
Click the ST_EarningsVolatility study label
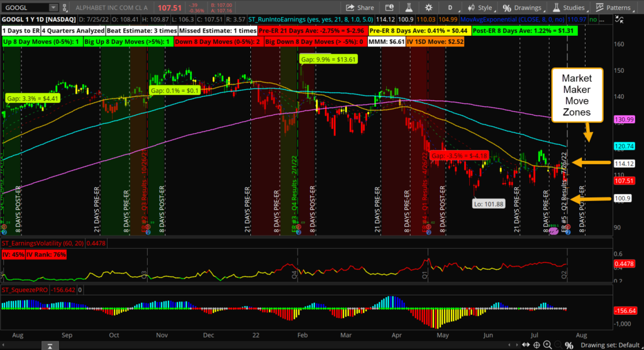point(43,243)
